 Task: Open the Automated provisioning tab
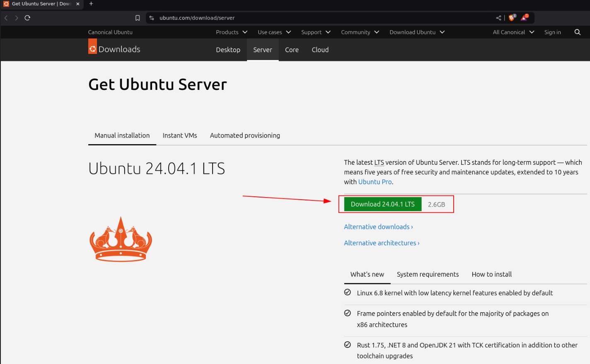click(x=245, y=135)
